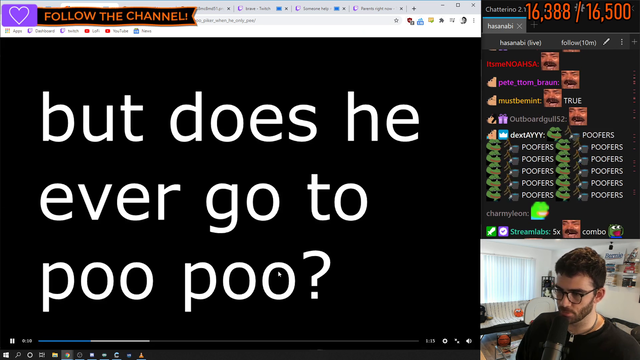
Task: Pause the video with the pause button
Action: [12, 341]
